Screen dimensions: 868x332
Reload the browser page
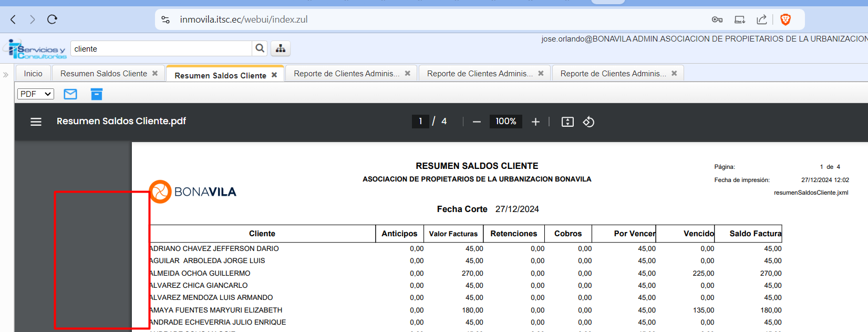[x=52, y=19]
